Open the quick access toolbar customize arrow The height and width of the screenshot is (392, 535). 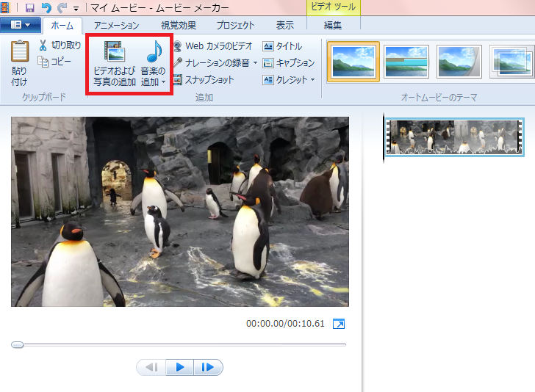pos(76,8)
